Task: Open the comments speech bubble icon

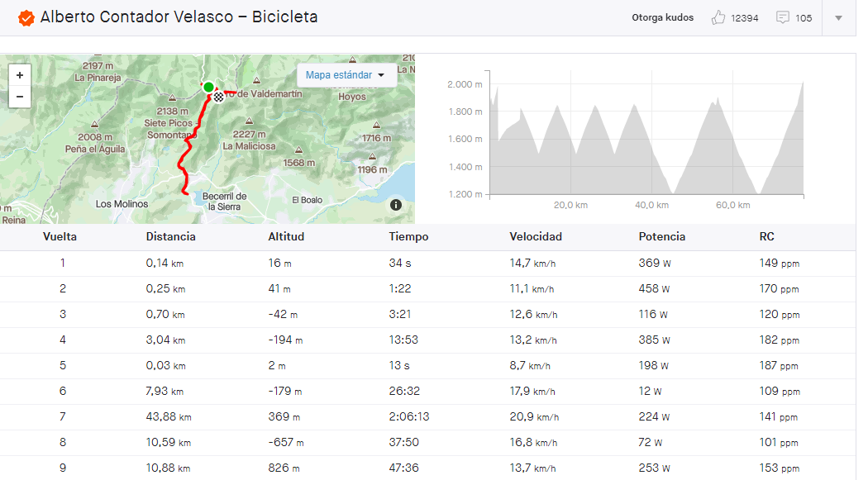Action: 782,17
